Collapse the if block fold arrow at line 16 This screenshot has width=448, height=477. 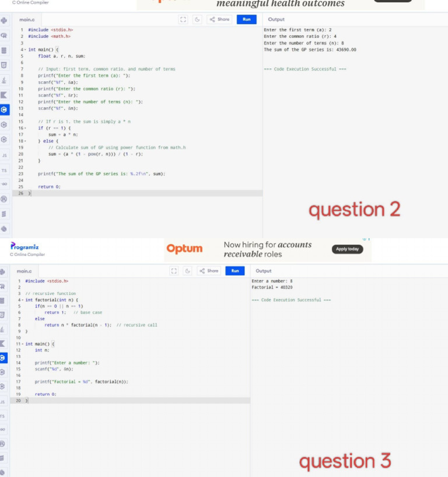click(x=25, y=128)
